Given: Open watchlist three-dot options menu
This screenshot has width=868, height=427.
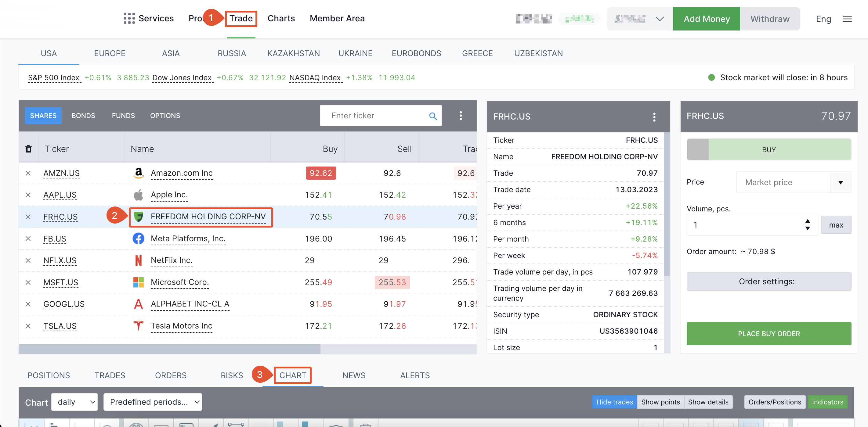Looking at the screenshot, I should click(x=461, y=116).
